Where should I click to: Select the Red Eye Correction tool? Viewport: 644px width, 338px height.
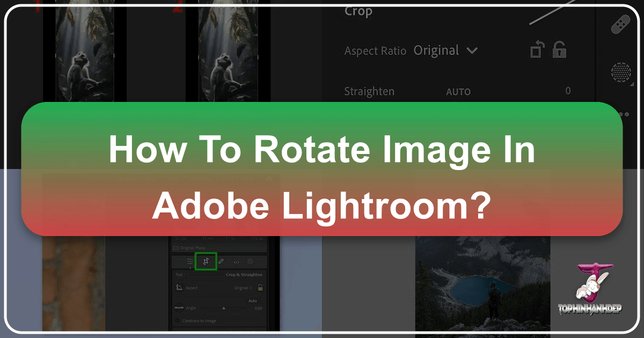236,261
